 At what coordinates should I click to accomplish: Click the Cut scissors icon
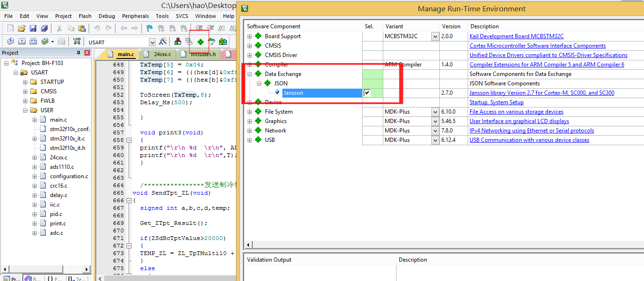click(x=59, y=28)
